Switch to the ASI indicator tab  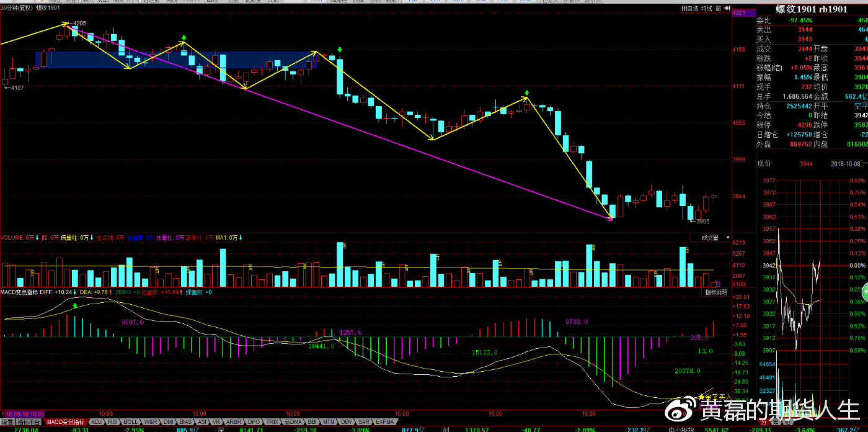(202, 421)
